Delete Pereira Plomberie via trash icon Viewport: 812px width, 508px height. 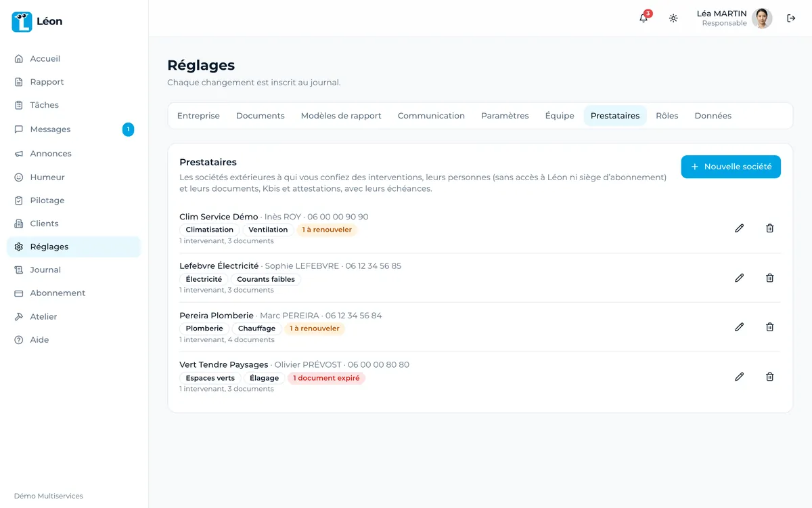coord(769,327)
